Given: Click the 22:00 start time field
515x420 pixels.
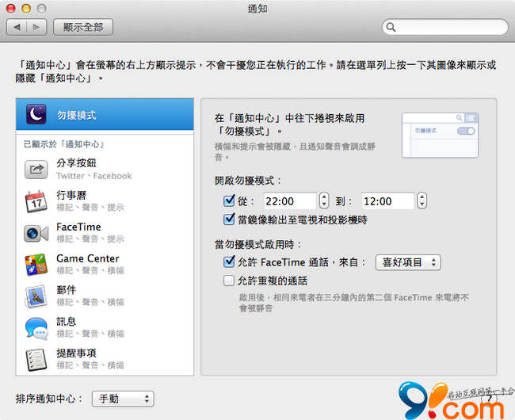Looking at the screenshot, I should pyautogui.click(x=290, y=200).
